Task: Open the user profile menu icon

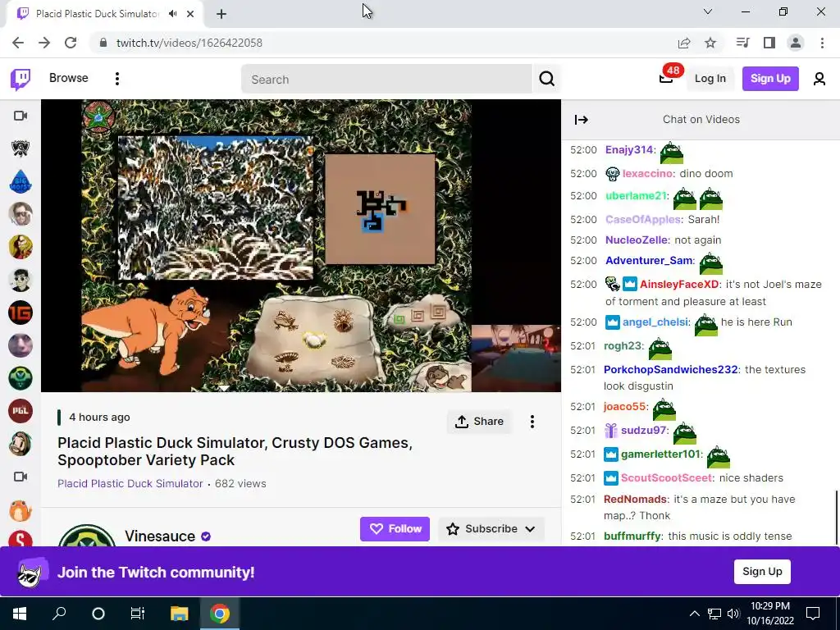Action: point(819,79)
